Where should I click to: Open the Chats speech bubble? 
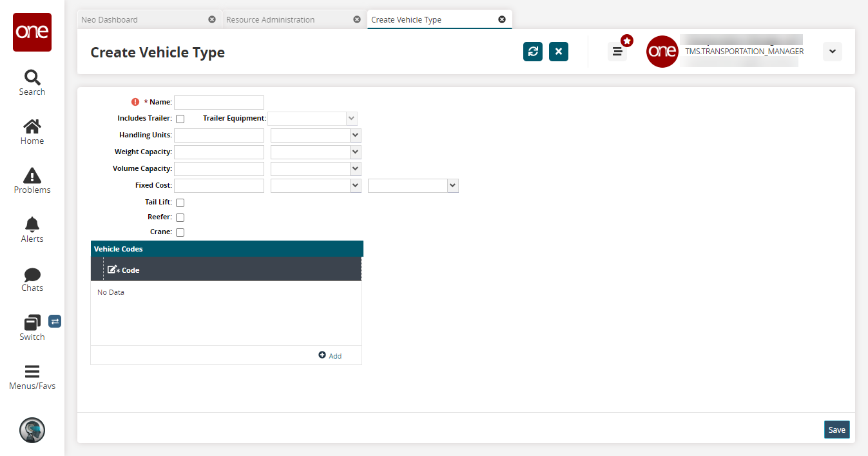coord(32,275)
